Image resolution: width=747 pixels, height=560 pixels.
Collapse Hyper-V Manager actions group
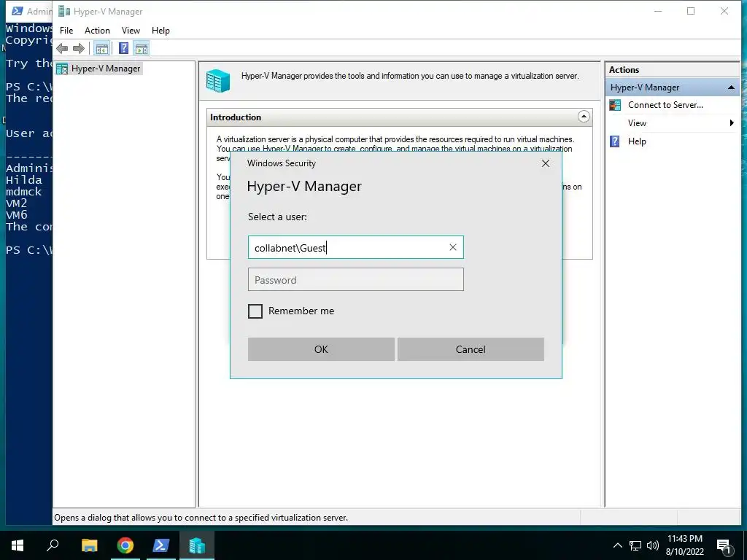pyautogui.click(x=730, y=87)
